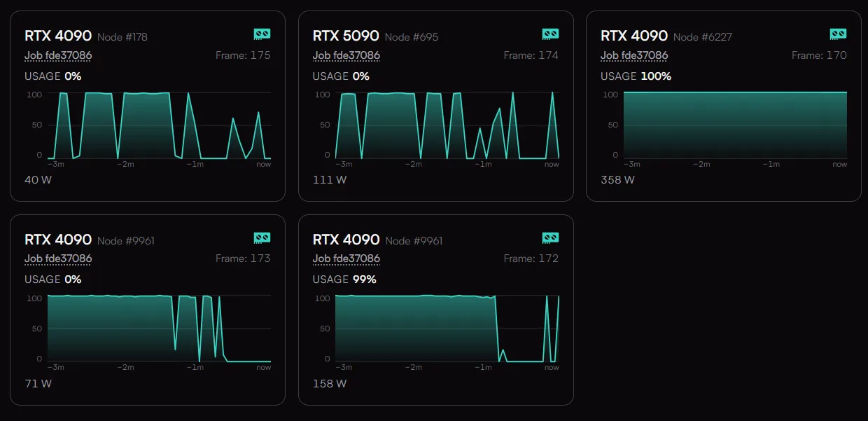Click the GPU icon on the Frame 173 card
This screenshot has width=868, height=421.
pyautogui.click(x=262, y=238)
